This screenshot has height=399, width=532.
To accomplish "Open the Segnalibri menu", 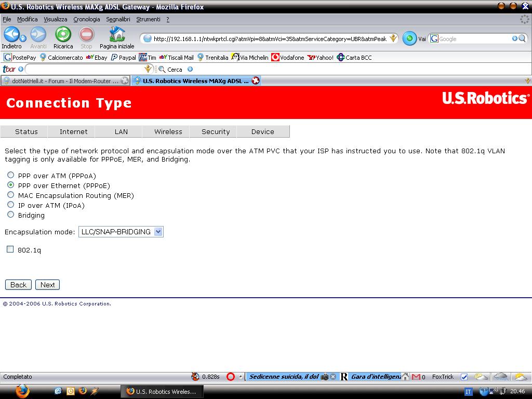I will click(118, 19).
